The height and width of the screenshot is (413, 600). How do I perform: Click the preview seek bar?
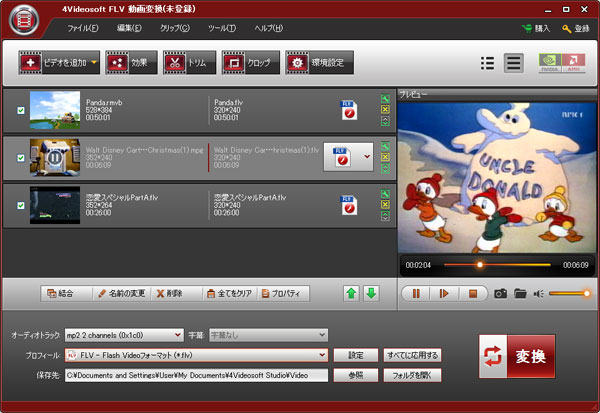tap(497, 264)
